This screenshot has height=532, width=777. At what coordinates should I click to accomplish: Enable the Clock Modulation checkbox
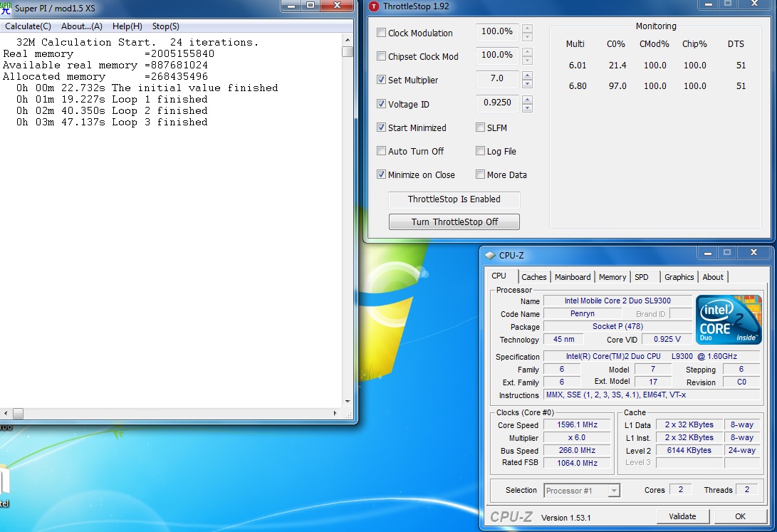(381, 33)
